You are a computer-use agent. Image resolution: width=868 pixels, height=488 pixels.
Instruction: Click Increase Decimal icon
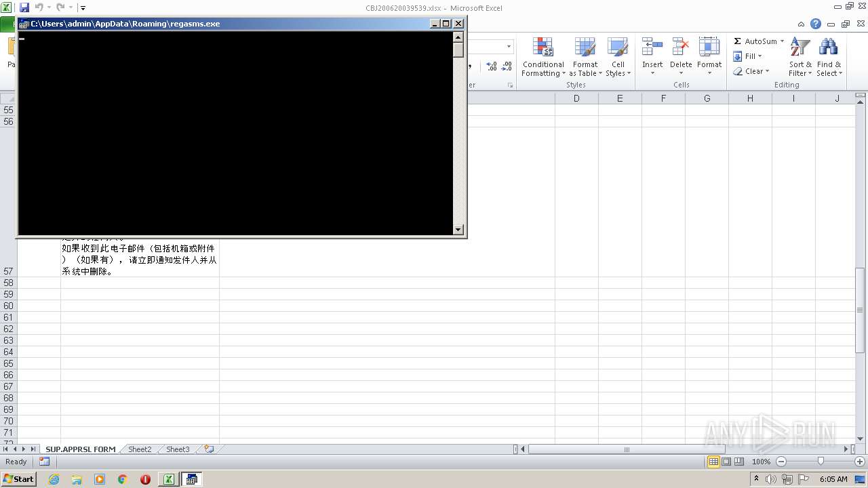[x=492, y=66]
